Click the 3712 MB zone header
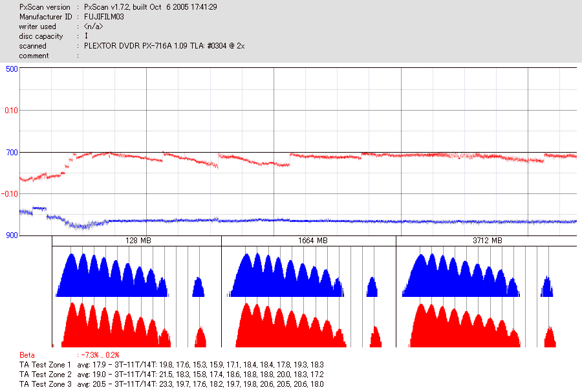This screenshot has height=392, width=582. click(x=488, y=241)
